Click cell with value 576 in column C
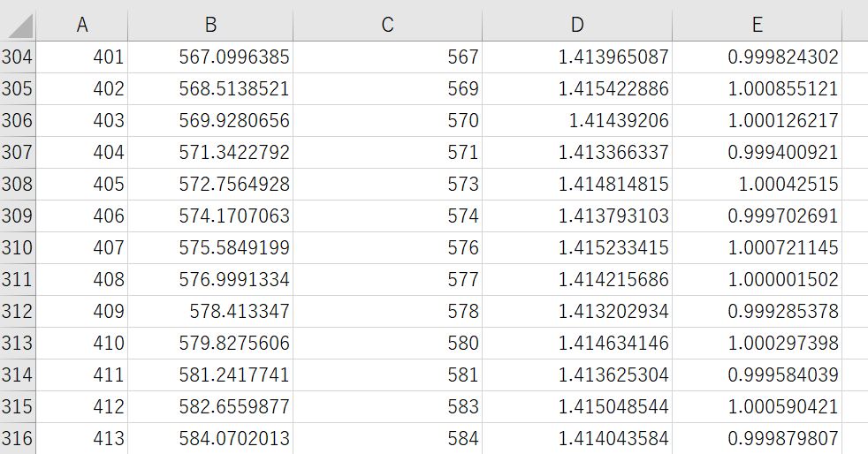The height and width of the screenshot is (454, 868). (387, 247)
